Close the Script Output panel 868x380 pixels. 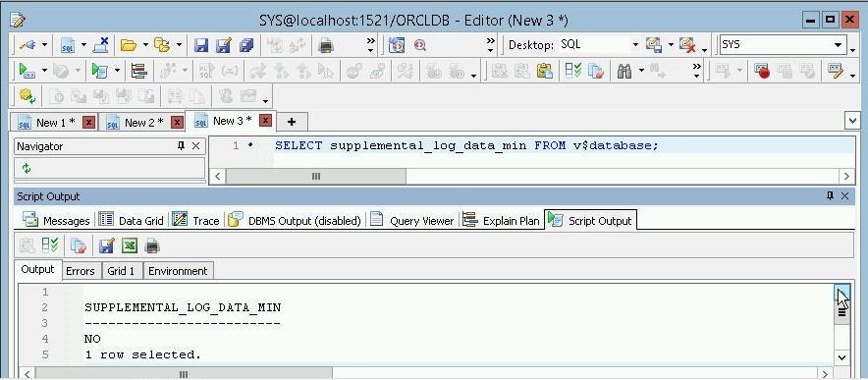[844, 196]
